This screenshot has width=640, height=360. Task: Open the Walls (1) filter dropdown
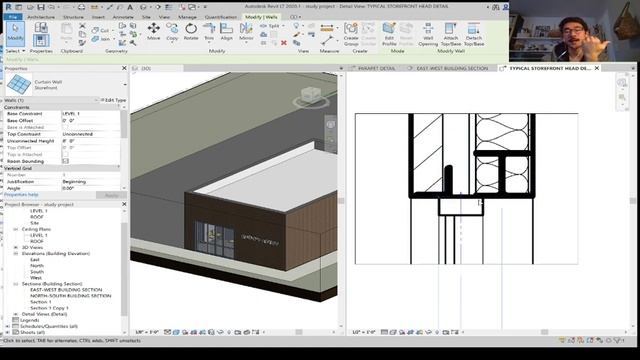click(96, 100)
